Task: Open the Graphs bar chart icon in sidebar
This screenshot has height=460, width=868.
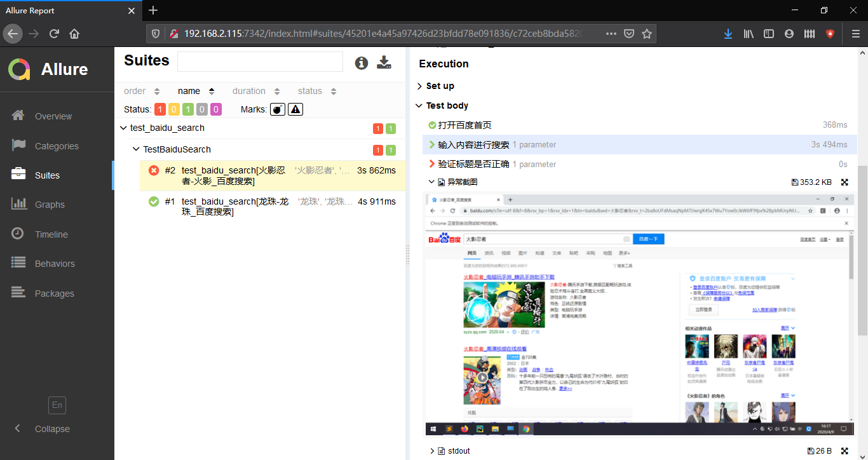Action: click(18, 204)
